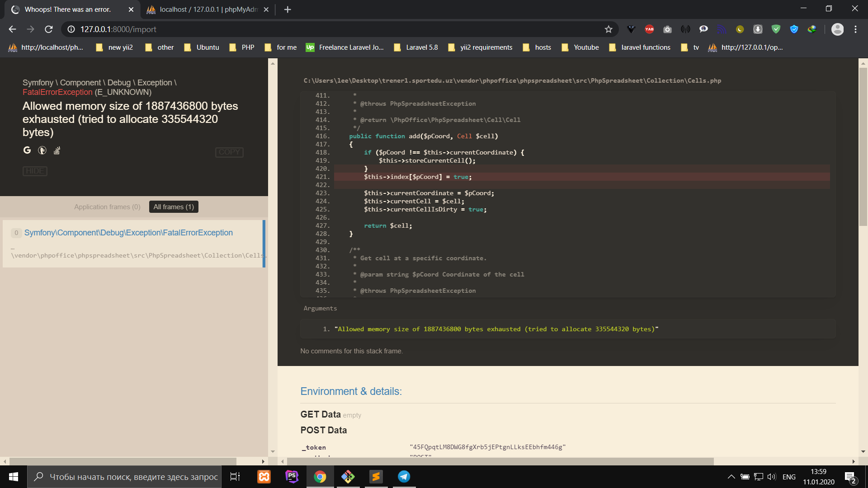868x488 pixels.
Task: Search the error on Stack Overflow
Action: (57, 150)
